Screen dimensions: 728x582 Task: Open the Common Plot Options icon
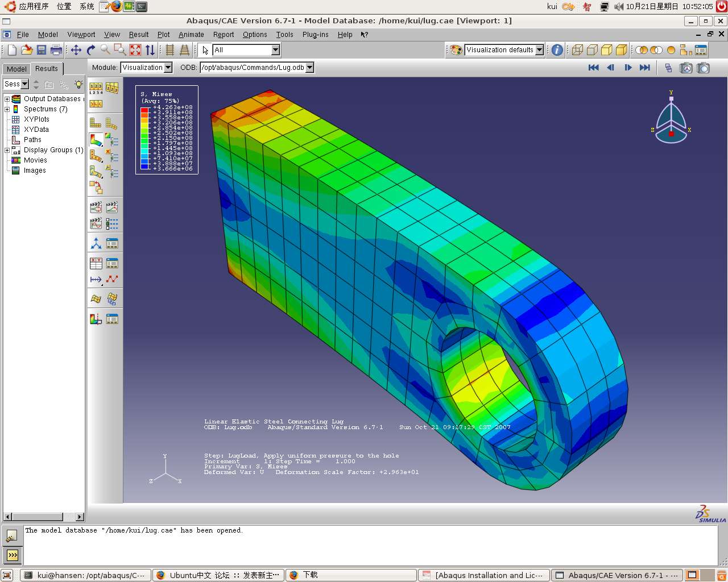pyautogui.click(x=96, y=88)
